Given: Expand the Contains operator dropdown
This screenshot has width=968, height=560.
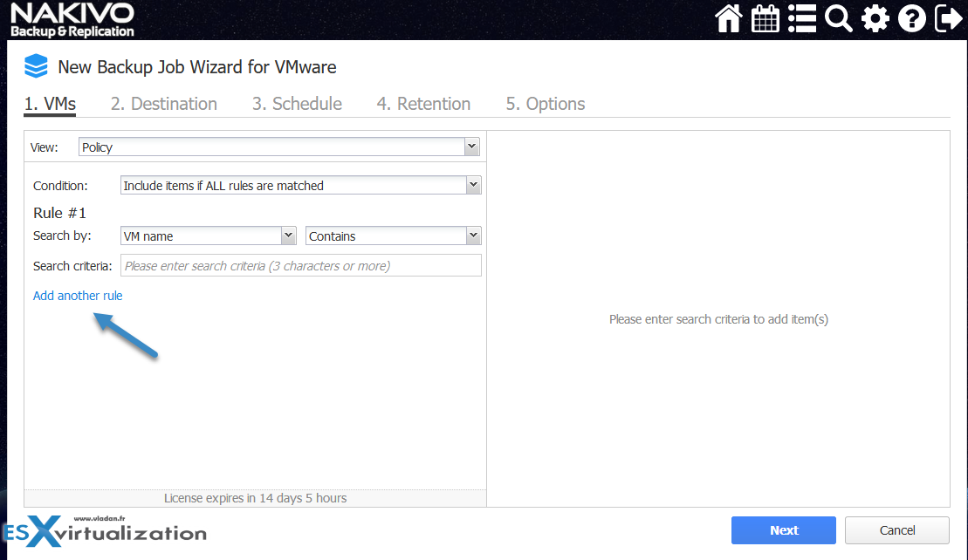Looking at the screenshot, I should pyautogui.click(x=394, y=236).
